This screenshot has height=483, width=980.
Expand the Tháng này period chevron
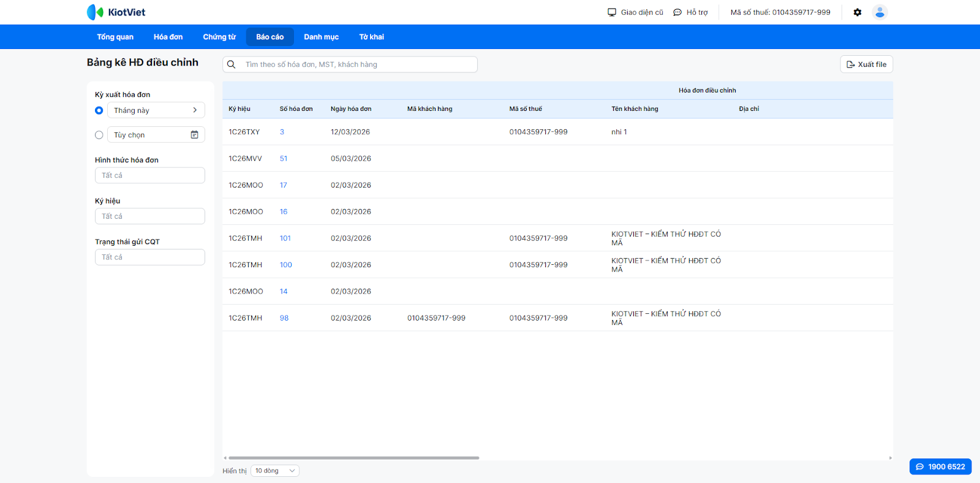(x=195, y=110)
